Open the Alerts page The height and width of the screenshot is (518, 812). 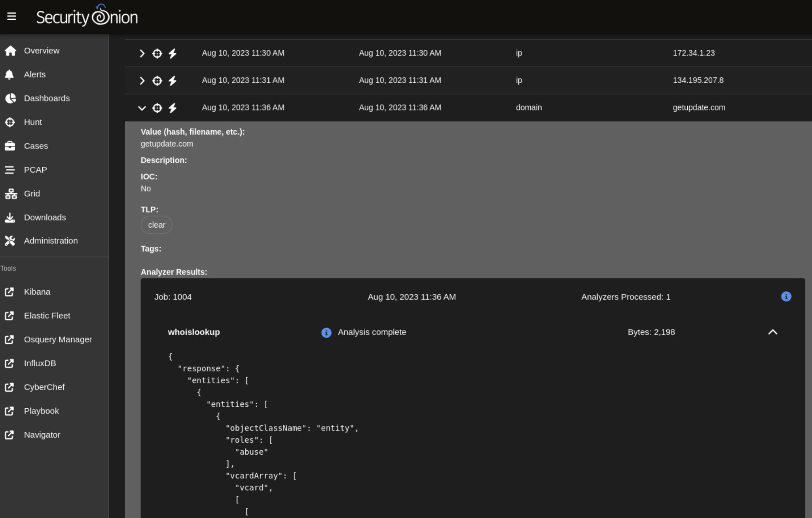(x=34, y=74)
